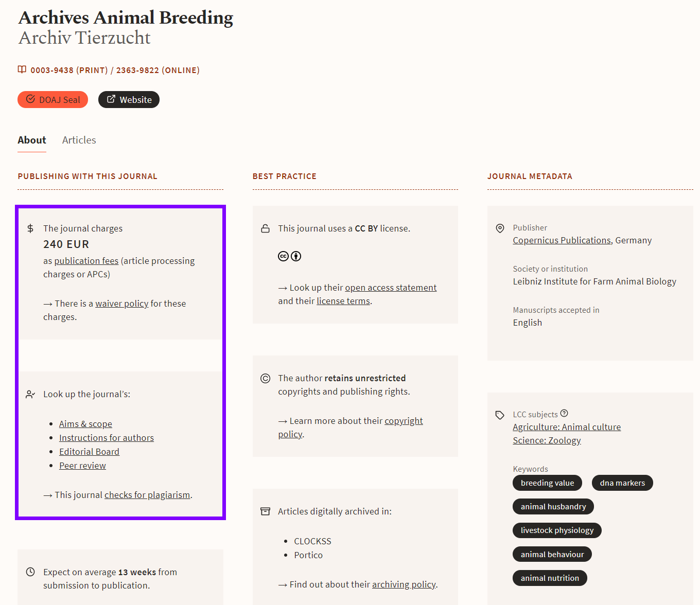
Task: Click the open book ISSN icon
Action: pyautogui.click(x=22, y=69)
